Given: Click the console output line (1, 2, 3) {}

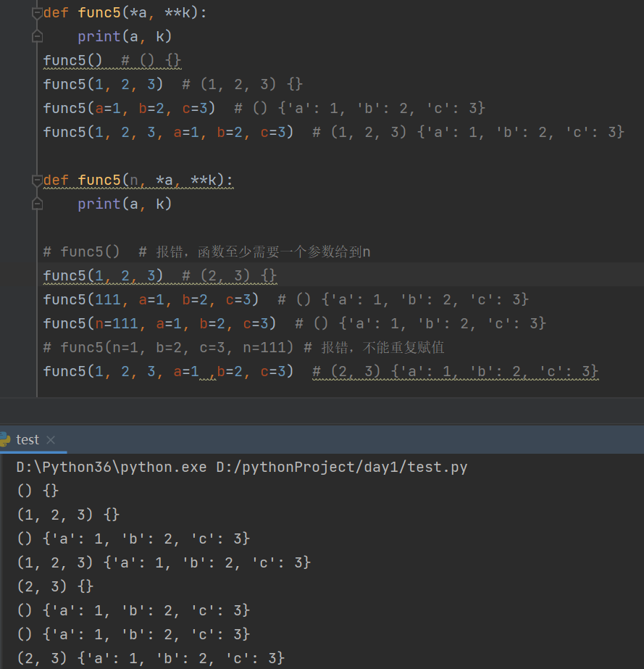Looking at the screenshot, I should [68, 515].
